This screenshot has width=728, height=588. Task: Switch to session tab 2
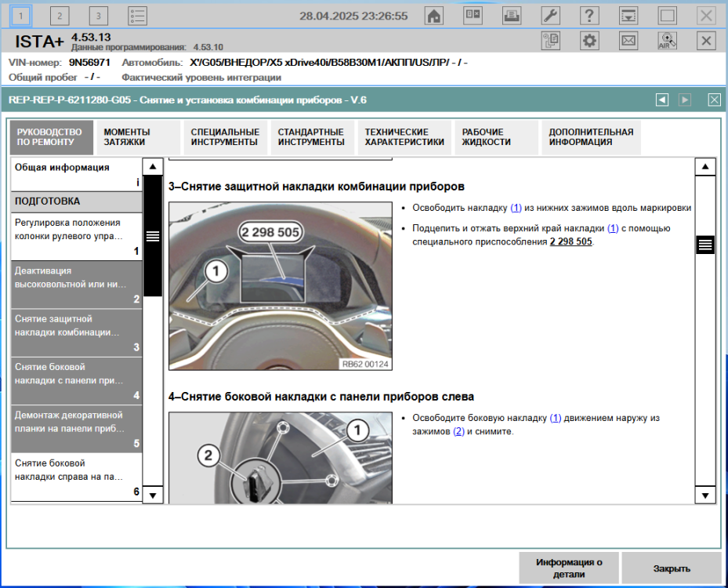(60, 16)
